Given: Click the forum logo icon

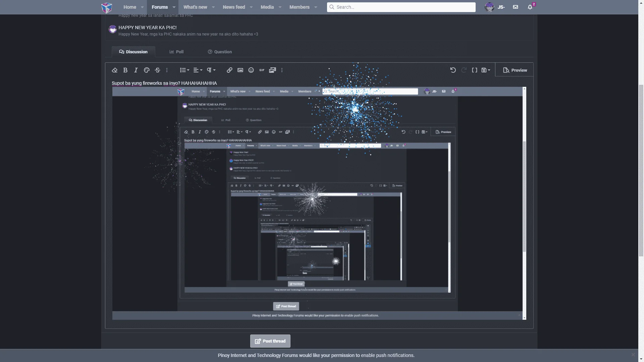Looking at the screenshot, I should click(x=107, y=7).
